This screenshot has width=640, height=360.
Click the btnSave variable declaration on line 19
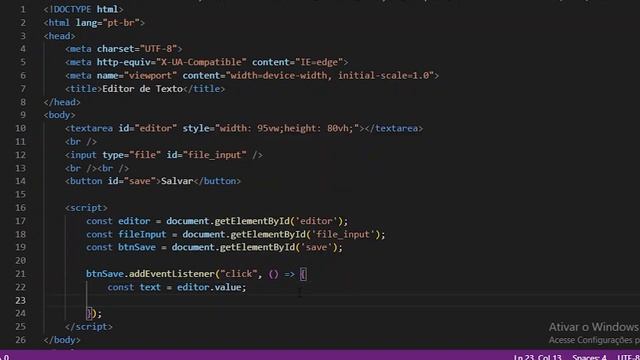coord(137,247)
